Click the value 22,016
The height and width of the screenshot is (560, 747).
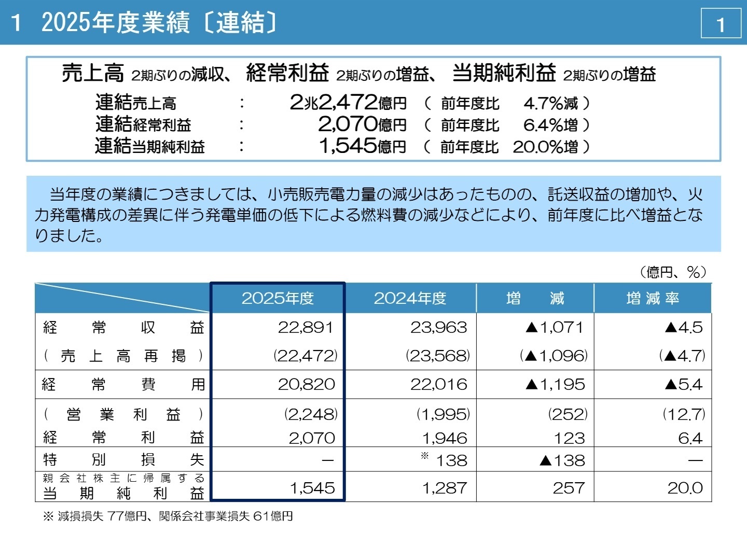tap(439, 384)
